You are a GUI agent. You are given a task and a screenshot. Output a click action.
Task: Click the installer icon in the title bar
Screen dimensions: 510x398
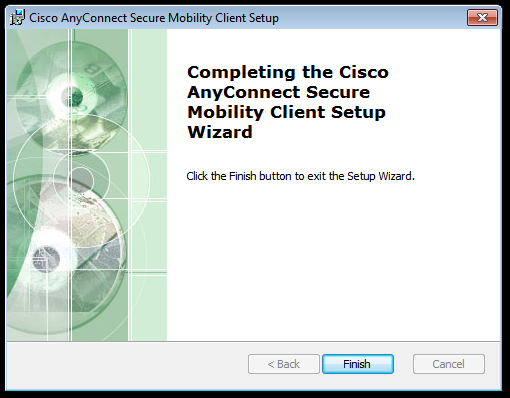coord(17,17)
